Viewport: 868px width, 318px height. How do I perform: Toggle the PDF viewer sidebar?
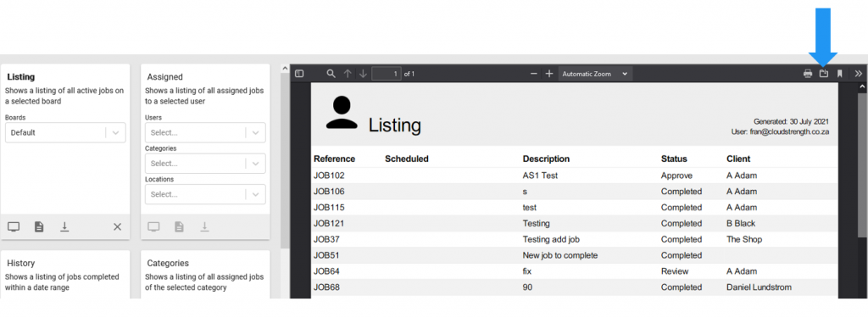pyautogui.click(x=299, y=74)
